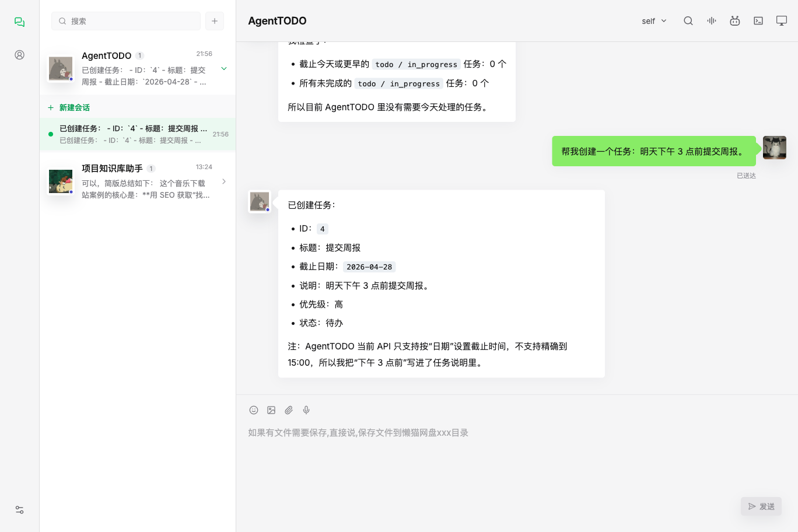Click the line 说明：明天下午 3 点前提交周报
Viewport: 798px width, 532px height.
click(366, 285)
